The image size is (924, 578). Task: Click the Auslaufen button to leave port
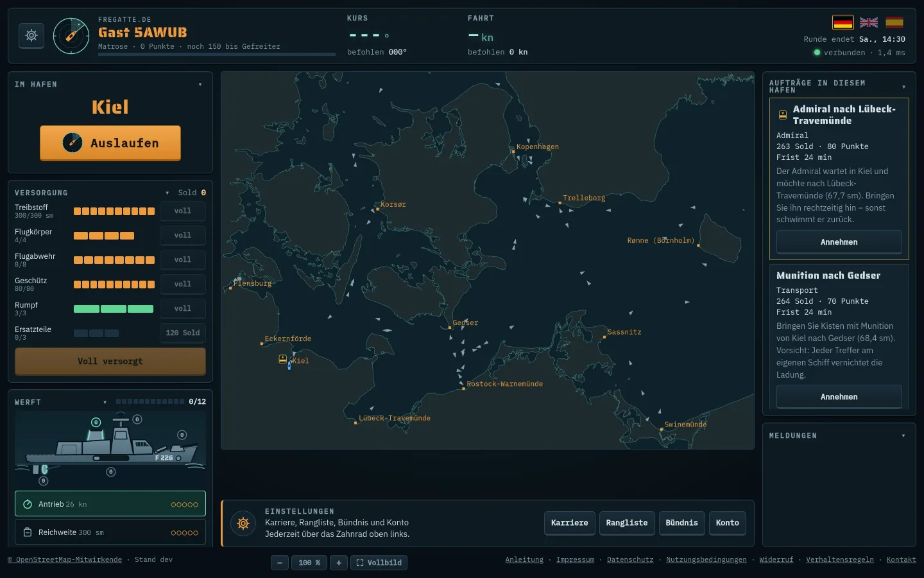pos(110,143)
